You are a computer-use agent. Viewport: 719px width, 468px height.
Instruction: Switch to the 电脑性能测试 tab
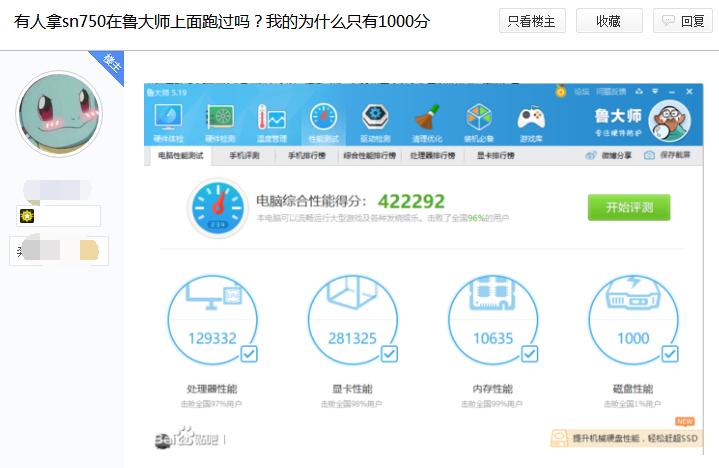click(x=181, y=156)
